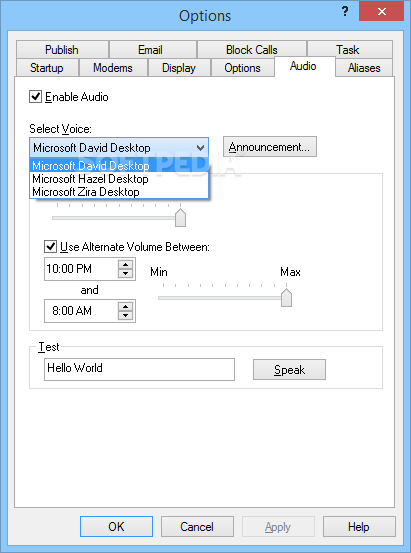The height and width of the screenshot is (553, 411).
Task: Select the Options tab
Action: 242,68
